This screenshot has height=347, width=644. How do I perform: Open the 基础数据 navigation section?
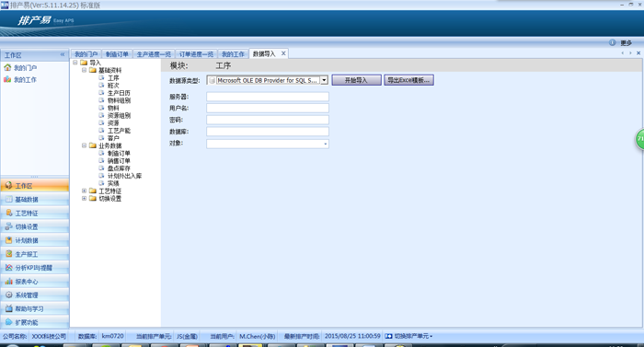(x=35, y=200)
